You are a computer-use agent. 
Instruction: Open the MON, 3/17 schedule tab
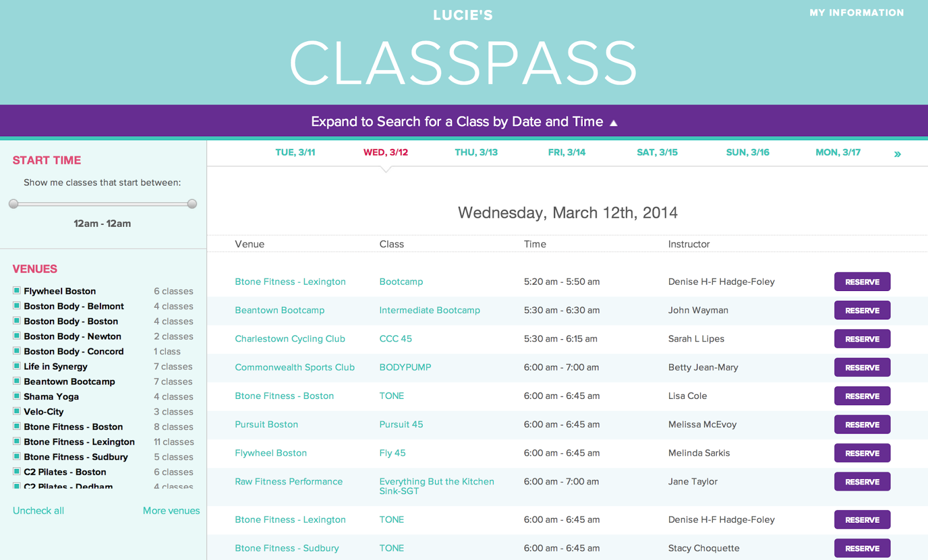tap(838, 152)
